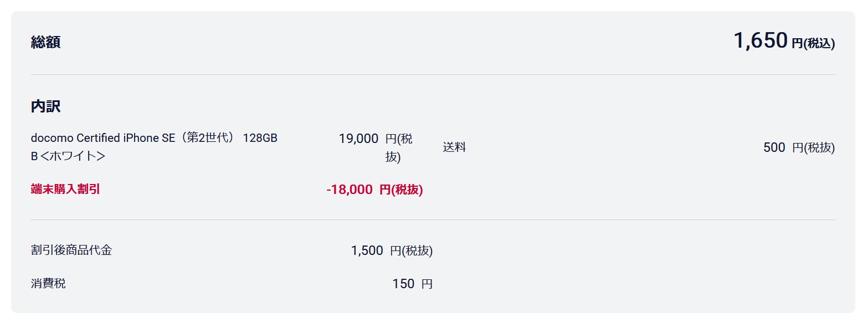This screenshot has width=868, height=322.
Task: Click the 円(税込) label beside total
Action: pos(813,43)
